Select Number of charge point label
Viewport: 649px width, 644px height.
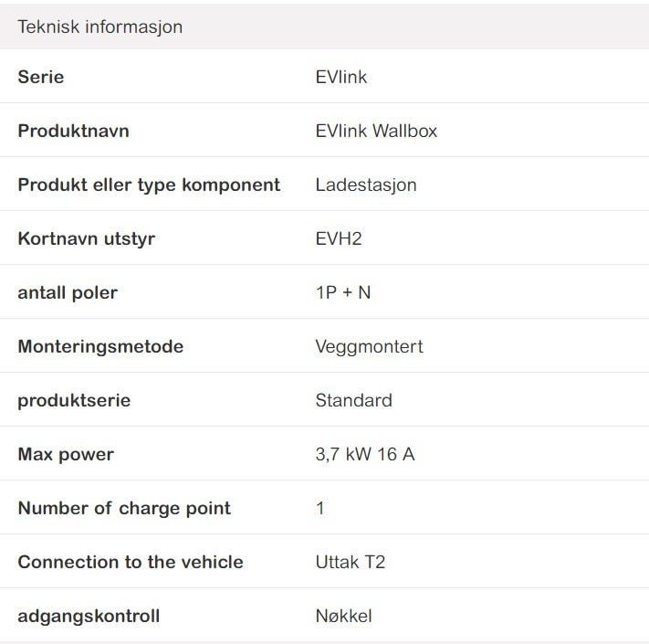coord(124,508)
